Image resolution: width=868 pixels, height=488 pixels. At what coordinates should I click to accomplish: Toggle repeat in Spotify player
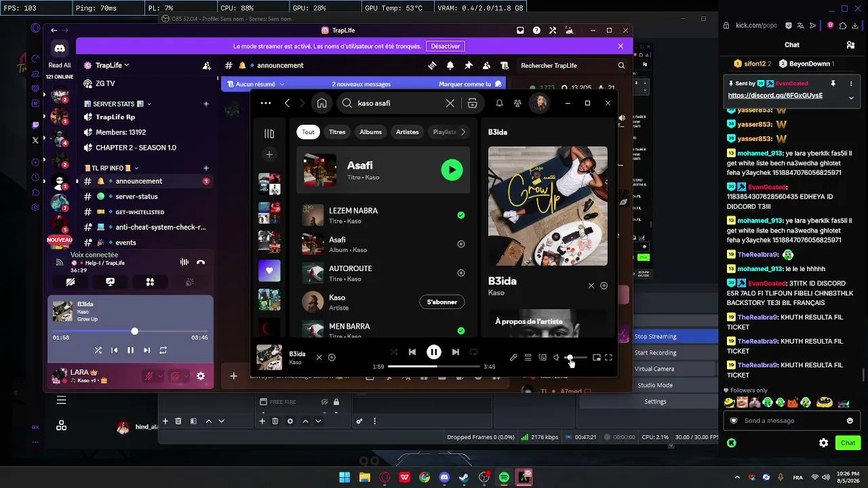pyautogui.click(x=474, y=352)
